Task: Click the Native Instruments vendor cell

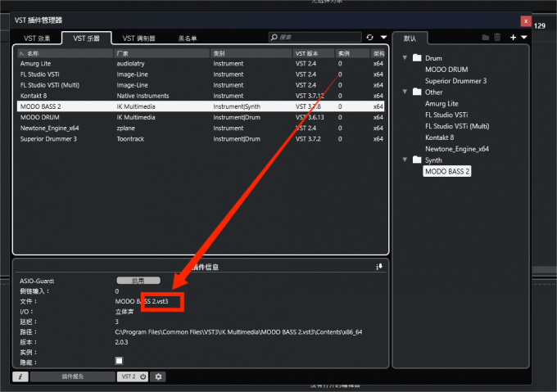Action: (143, 96)
